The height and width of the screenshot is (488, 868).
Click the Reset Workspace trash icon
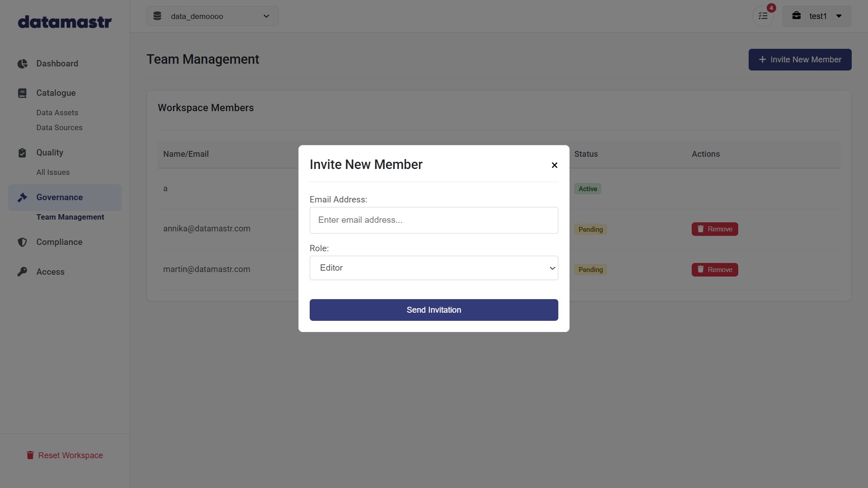click(x=30, y=455)
